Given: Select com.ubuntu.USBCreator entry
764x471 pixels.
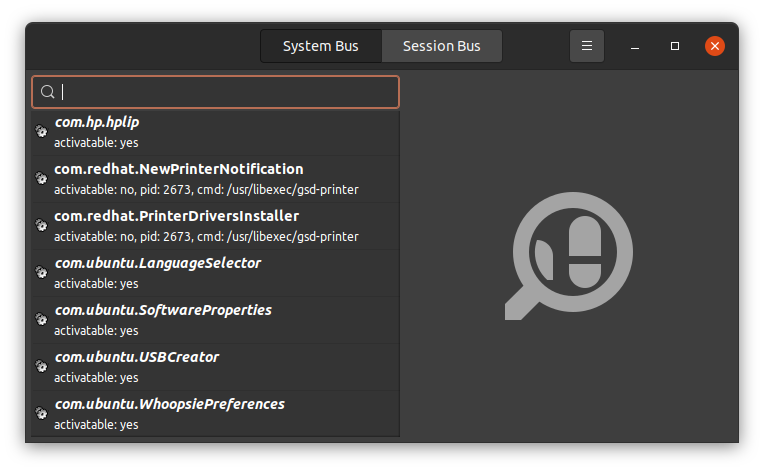Looking at the screenshot, I should 215,367.
